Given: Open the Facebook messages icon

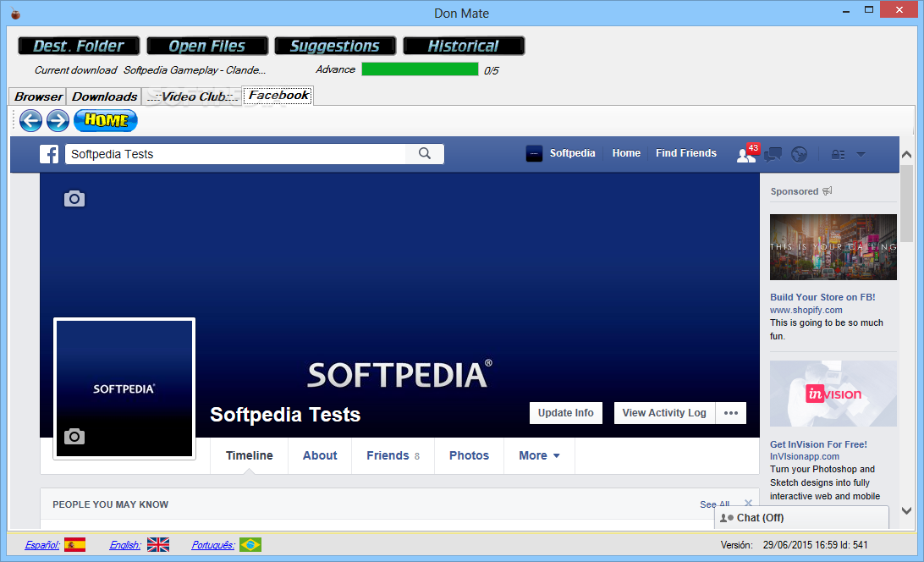Looking at the screenshot, I should [773, 155].
